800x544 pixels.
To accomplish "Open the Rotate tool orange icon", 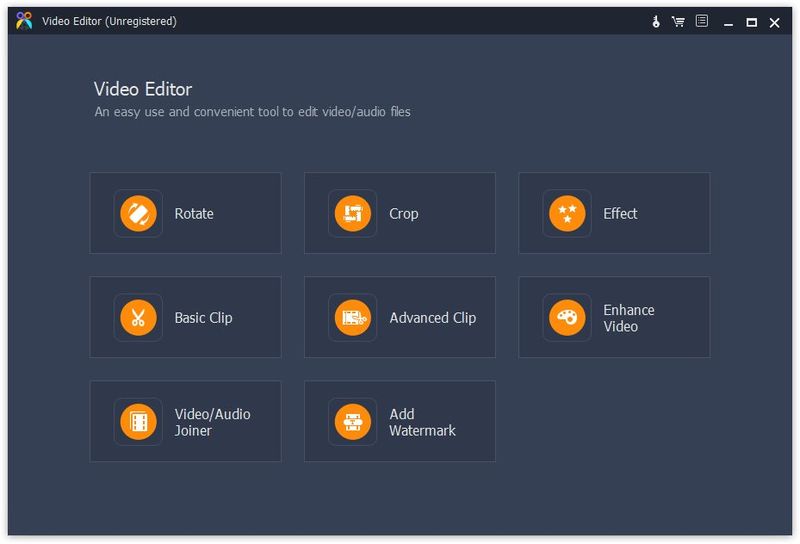I will tap(138, 213).
